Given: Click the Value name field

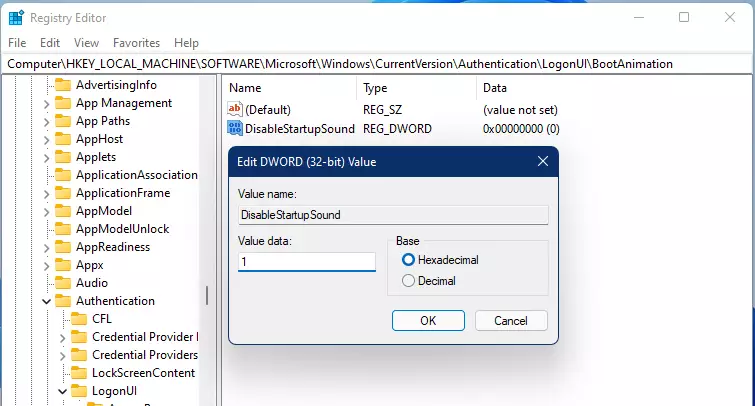Looking at the screenshot, I should click(393, 215).
